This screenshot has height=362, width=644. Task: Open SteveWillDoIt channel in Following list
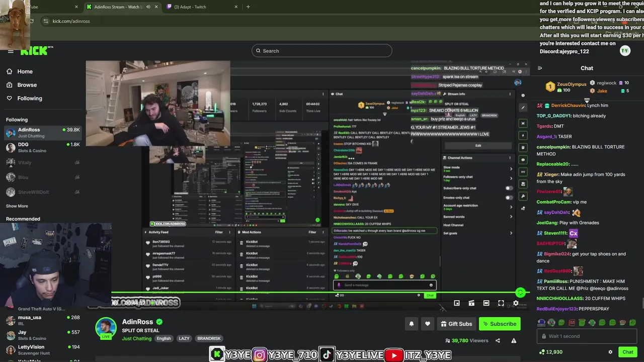pos(43,192)
